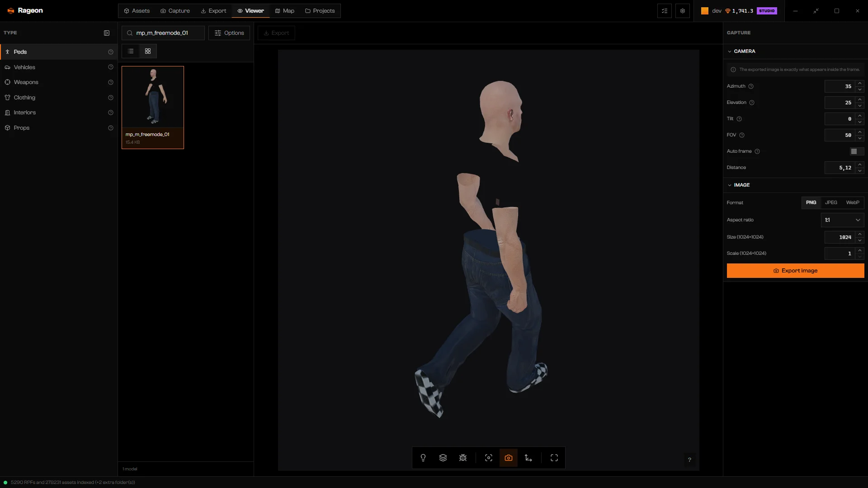This screenshot has width=868, height=488.
Task: Open the dev account STUDIO badge
Action: tap(767, 11)
